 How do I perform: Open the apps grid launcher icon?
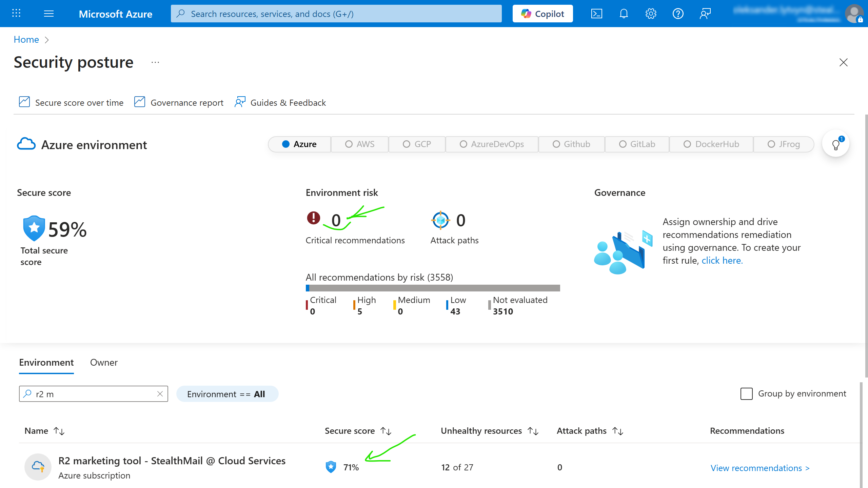16,14
